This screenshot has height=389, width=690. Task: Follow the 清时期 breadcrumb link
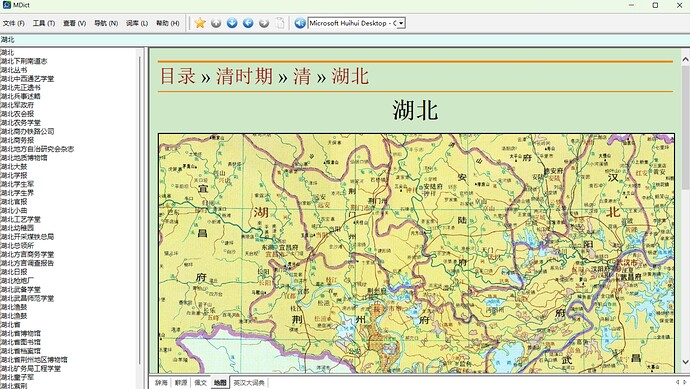pyautogui.click(x=244, y=76)
